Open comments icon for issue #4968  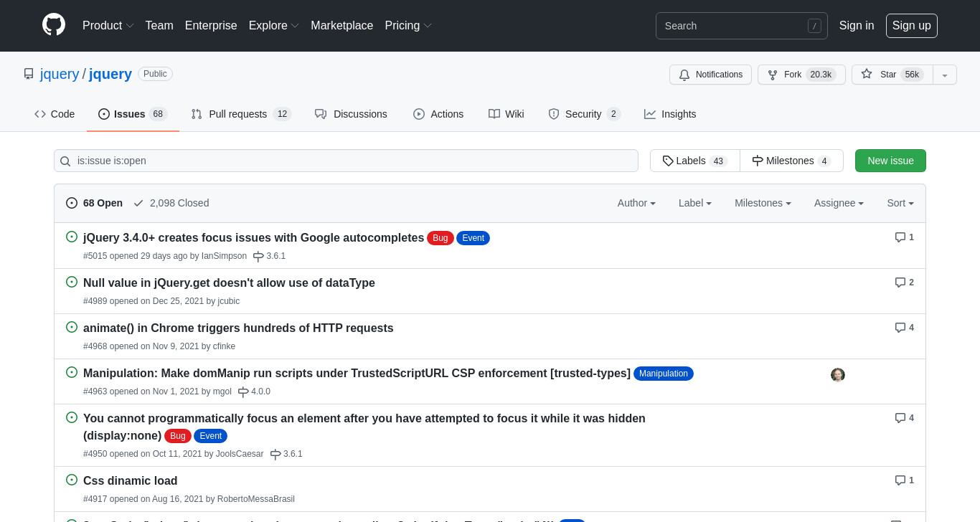[x=904, y=328]
